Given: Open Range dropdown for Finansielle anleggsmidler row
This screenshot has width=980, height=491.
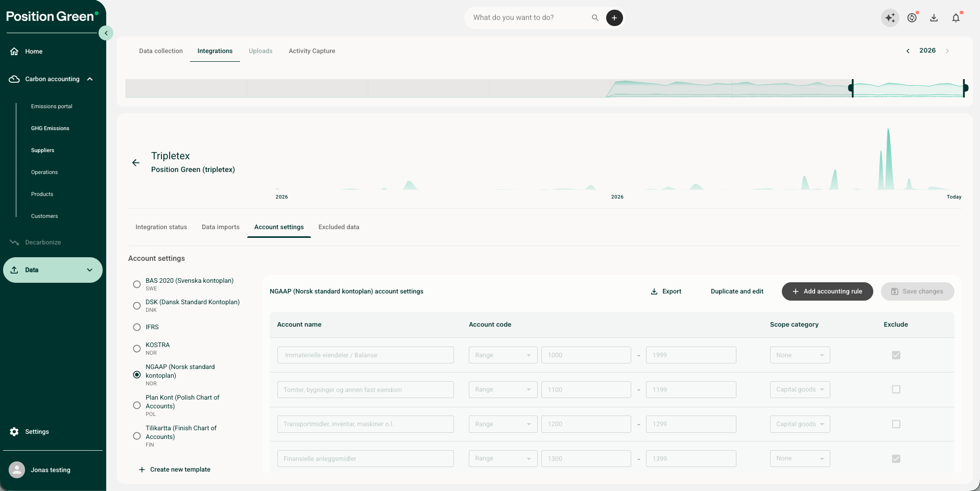Looking at the screenshot, I should [x=503, y=458].
